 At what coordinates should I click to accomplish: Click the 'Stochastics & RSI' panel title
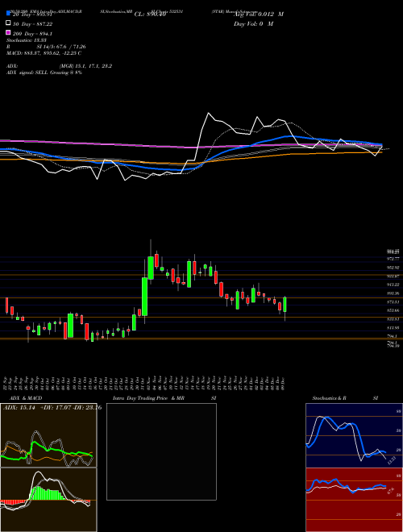[x=345, y=398]
